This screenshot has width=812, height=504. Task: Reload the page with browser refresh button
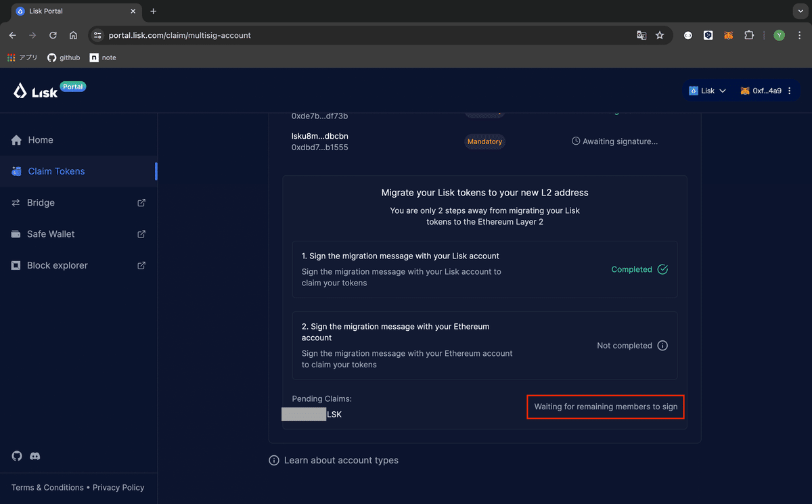(53, 35)
